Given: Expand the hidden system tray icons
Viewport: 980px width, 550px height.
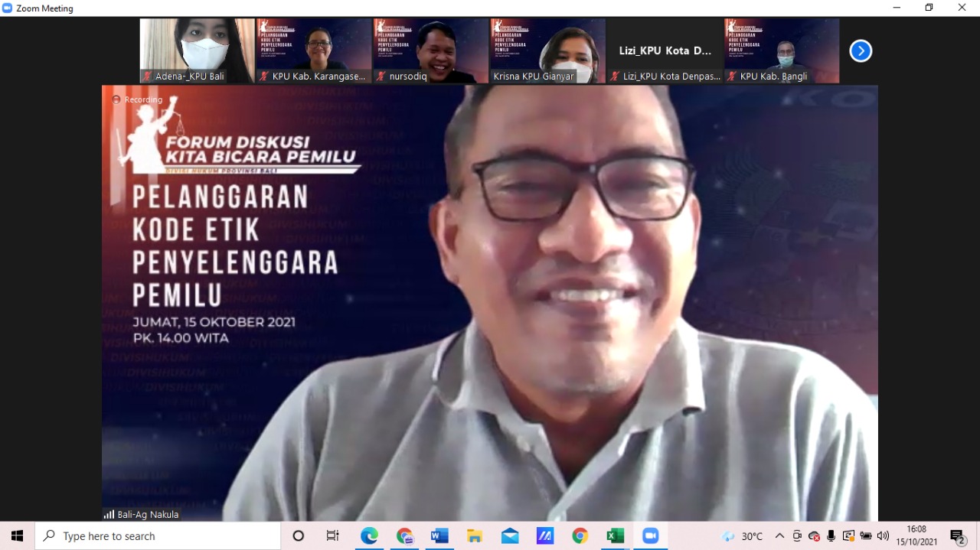Looking at the screenshot, I should (779, 536).
